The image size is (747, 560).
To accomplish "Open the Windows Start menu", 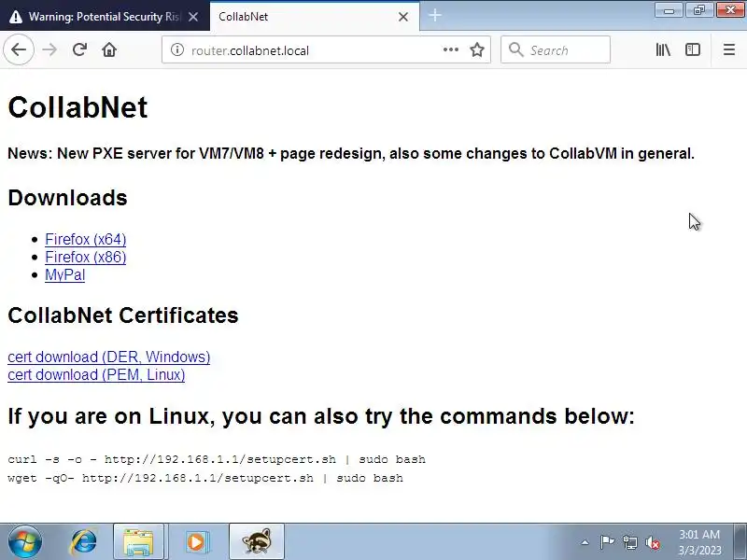I will 24,542.
